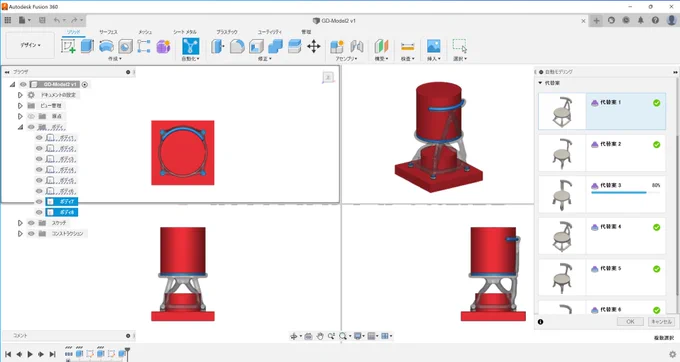
Task: Switch to the メッシュ tab
Action: click(x=145, y=32)
